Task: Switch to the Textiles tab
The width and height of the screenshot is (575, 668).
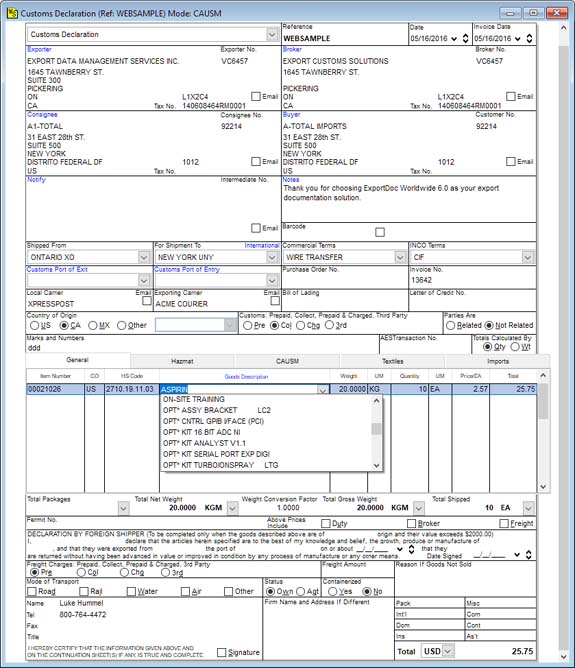Action: pos(392,361)
